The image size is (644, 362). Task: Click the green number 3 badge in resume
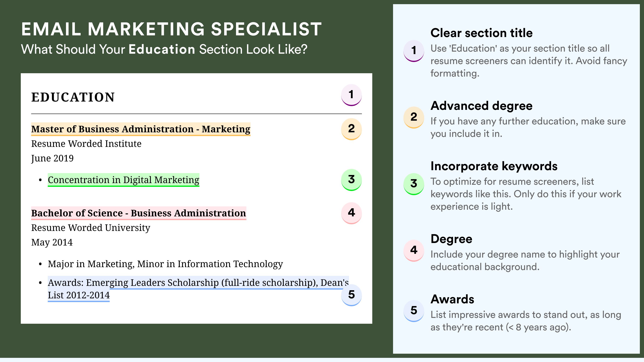pos(351,180)
